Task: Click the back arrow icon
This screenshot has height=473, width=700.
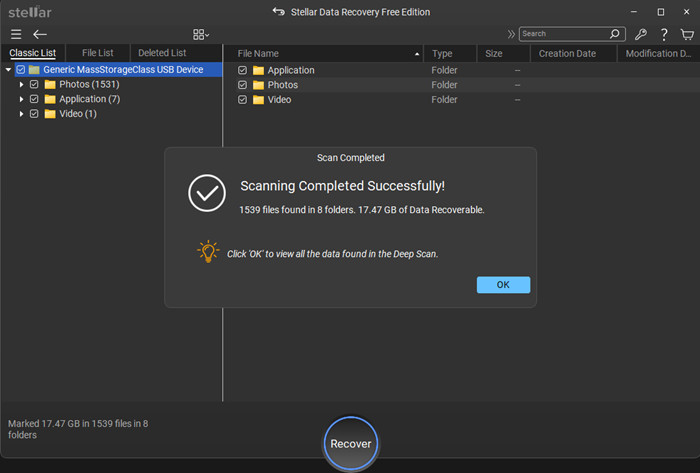Action: coord(40,34)
